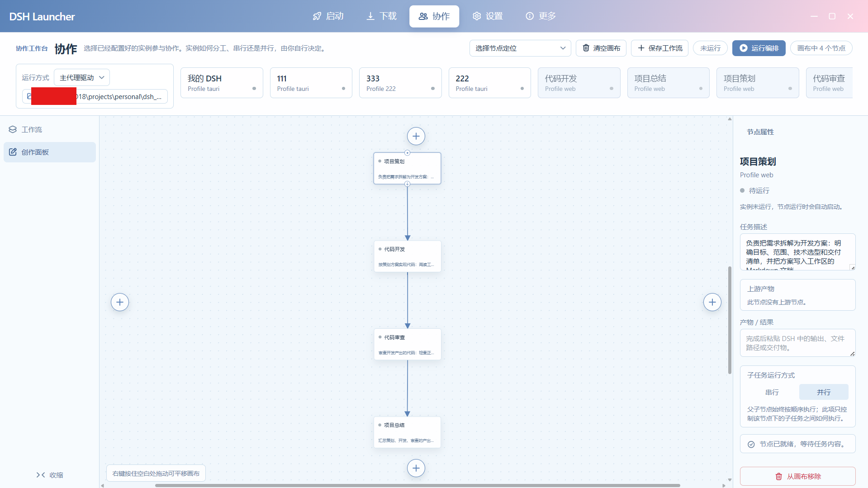Screen dimensions: 868x488
Task: Click the rocket icon on 启动 tab
Action: [x=317, y=16]
